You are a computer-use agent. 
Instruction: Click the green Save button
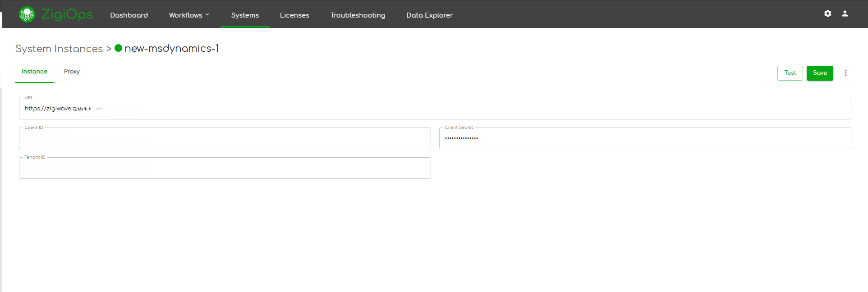pyautogui.click(x=820, y=73)
